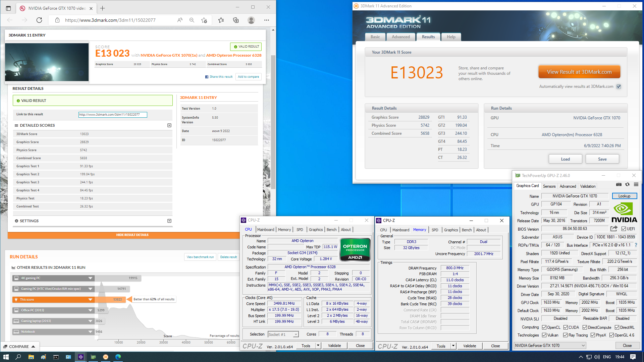644x362 pixels.
Task: Open the Favorites list icon in Edge
Action: coord(221,20)
